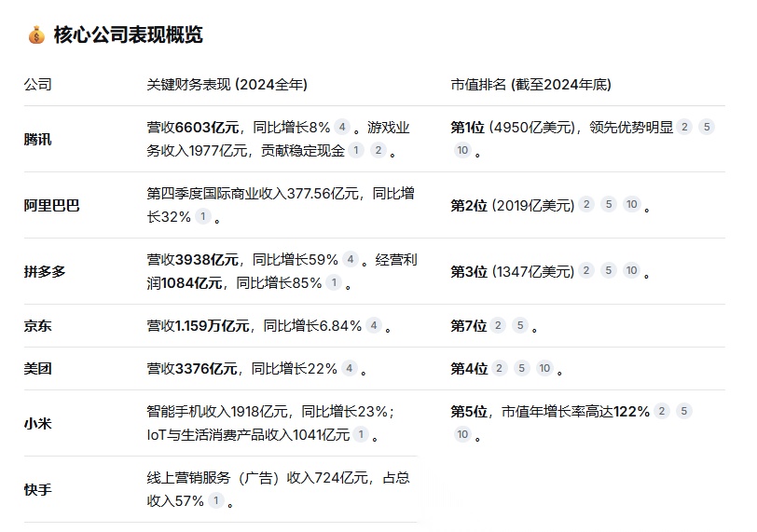Image resolution: width=757 pixels, height=532 pixels.
Task: Click citation 2 beside 1347亿美元
Action: tap(586, 270)
